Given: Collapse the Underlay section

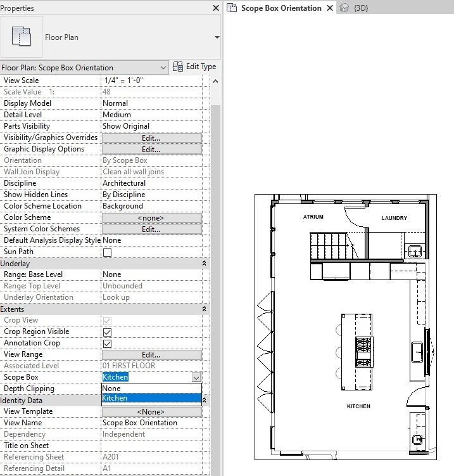Looking at the screenshot, I should click(204, 263).
